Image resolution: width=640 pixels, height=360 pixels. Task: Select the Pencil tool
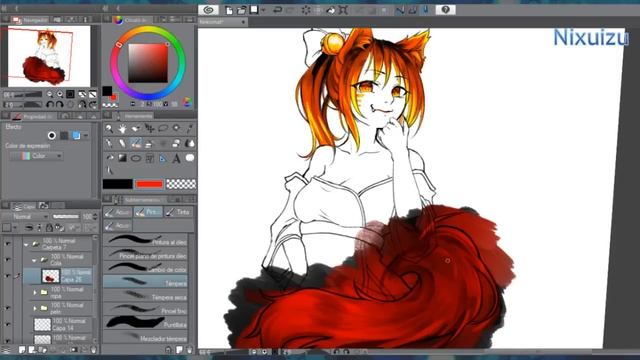122,143
